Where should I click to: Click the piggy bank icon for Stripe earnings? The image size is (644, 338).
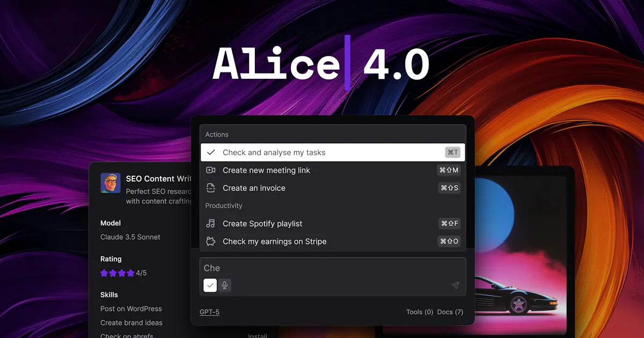click(211, 241)
